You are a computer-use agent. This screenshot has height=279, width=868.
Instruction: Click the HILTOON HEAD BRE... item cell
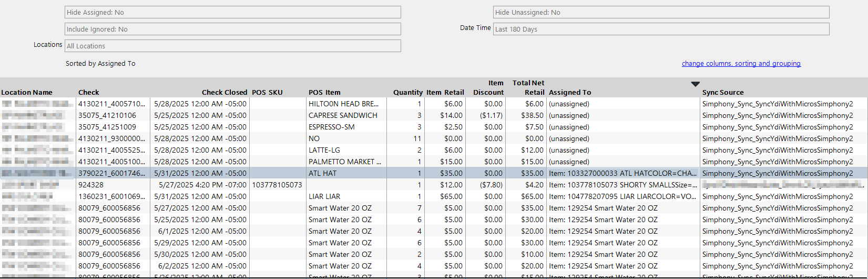343,104
